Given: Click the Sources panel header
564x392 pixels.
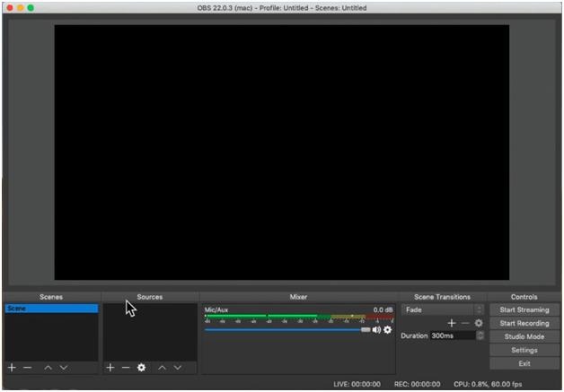Looking at the screenshot, I should [150, 297].
